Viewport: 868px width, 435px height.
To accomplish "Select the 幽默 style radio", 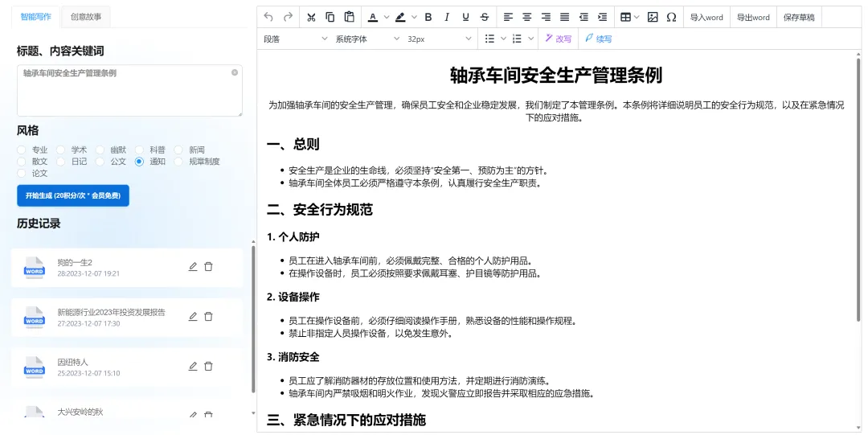I will pyautogui.click(x=100, y=150).
